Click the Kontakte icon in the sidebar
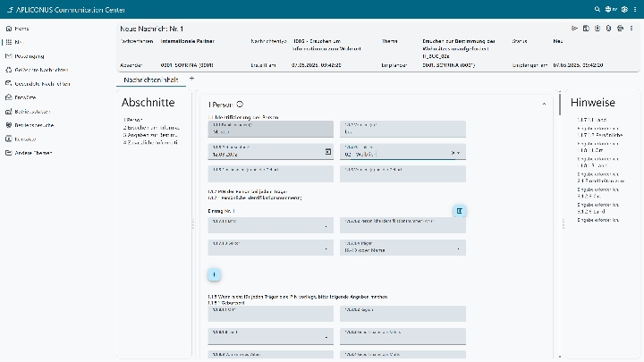Image resolution: width=644 pixels, height=362 pixels. tap(9, 139)
